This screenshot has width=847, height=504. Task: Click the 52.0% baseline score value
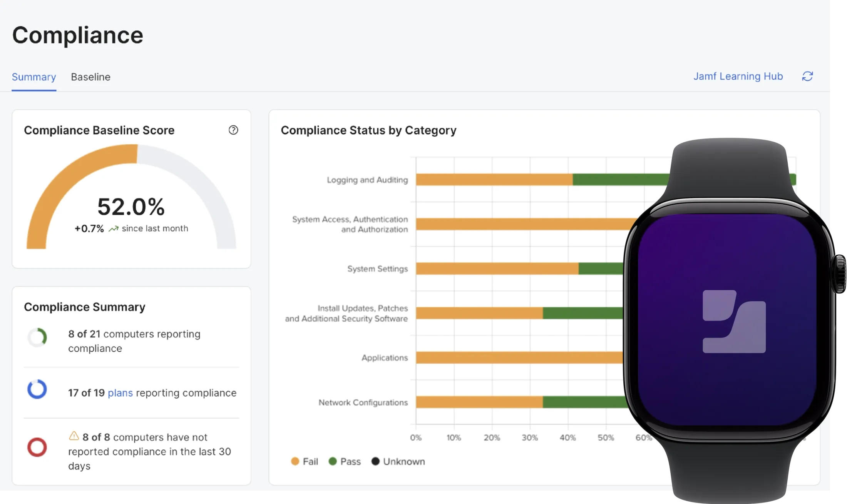tap(131, 207)
